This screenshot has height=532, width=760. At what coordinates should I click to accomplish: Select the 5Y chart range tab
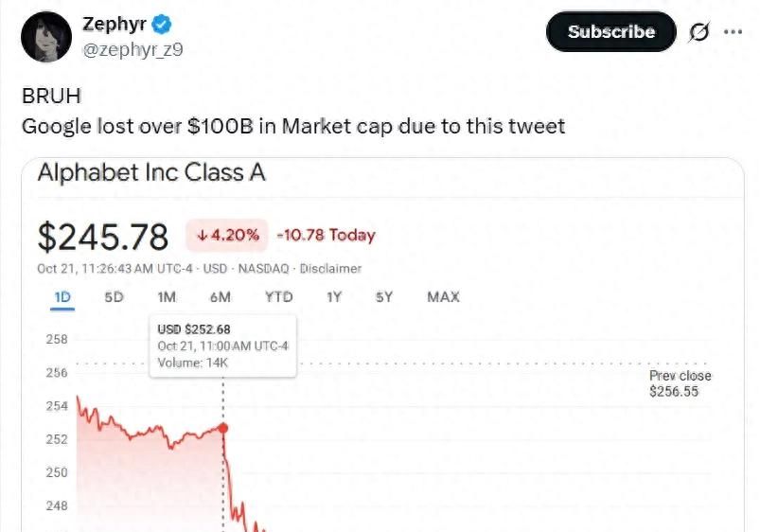[x=383, y=297]
